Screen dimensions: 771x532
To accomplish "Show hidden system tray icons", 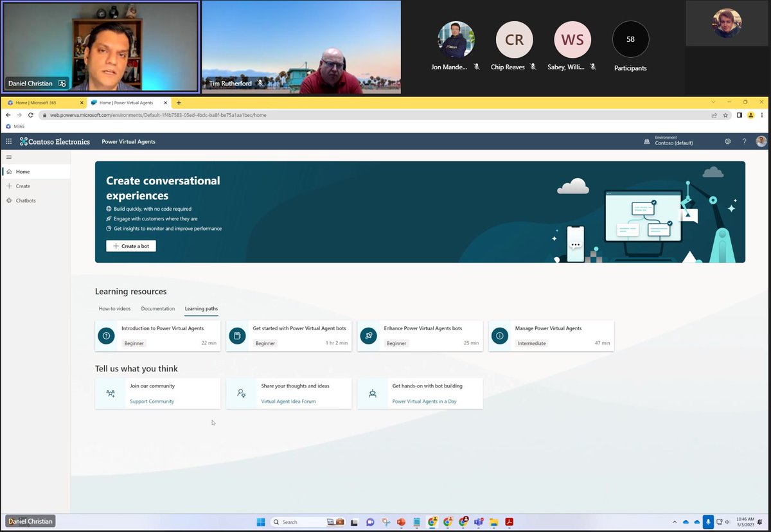I will coord(674,522).
